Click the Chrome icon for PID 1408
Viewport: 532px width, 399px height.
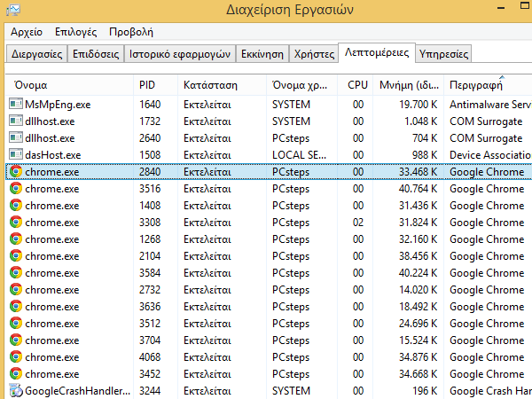16,206
